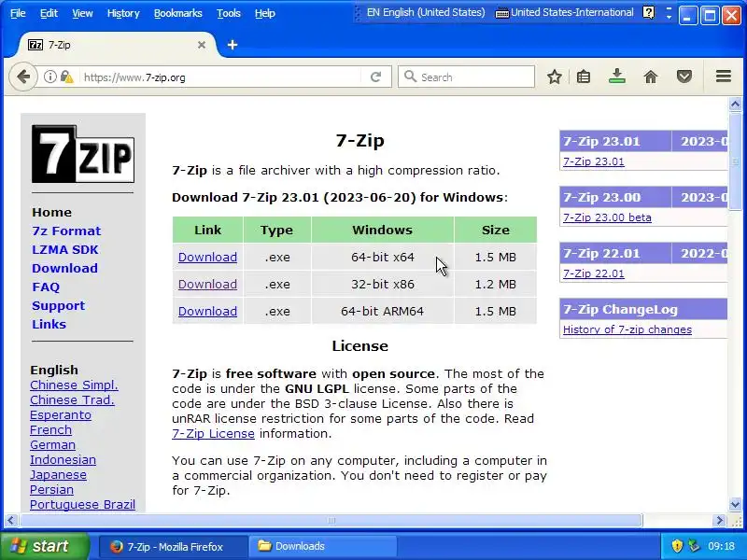Download the 64-bit x64 .exe

pos(207,258)
